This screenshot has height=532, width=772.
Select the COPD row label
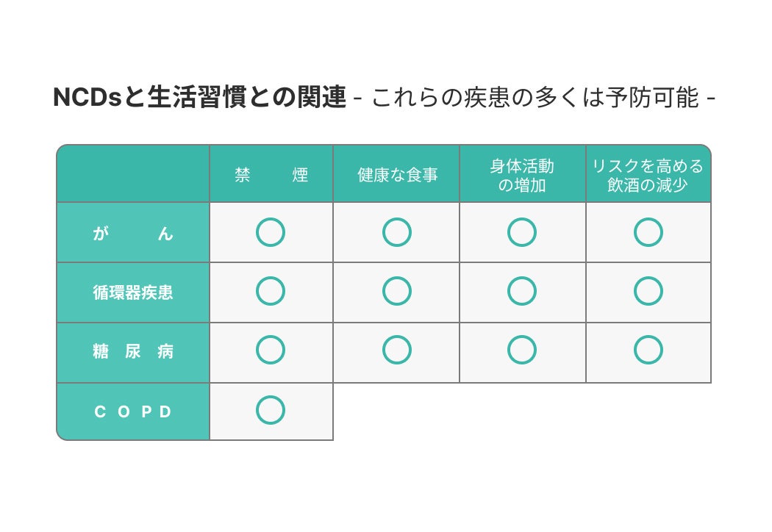click(134, 411)
